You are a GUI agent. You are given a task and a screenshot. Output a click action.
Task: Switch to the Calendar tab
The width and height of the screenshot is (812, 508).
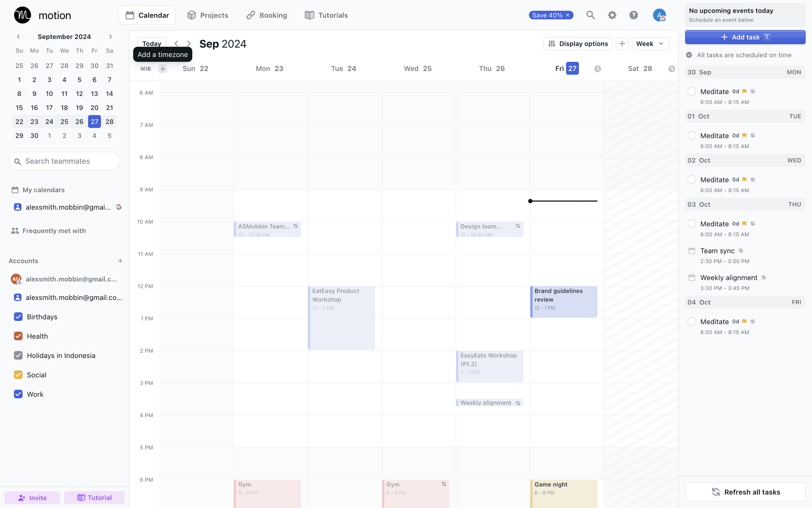147,15
